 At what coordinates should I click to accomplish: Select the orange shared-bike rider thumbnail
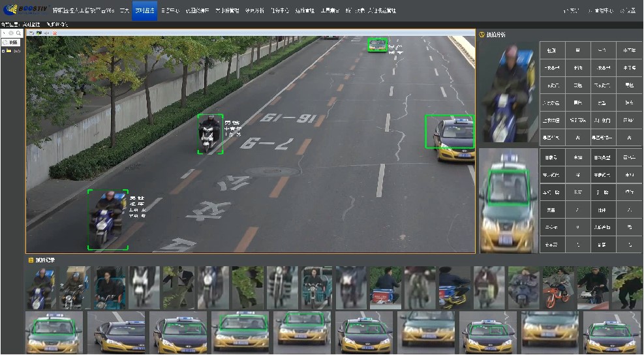(x=558, y=288)
